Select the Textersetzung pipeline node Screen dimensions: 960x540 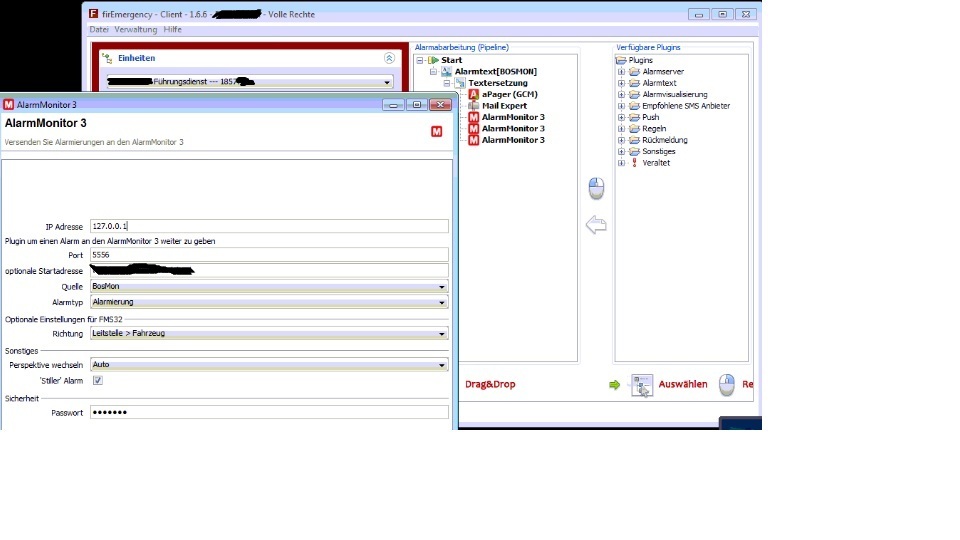pos(498,83)
